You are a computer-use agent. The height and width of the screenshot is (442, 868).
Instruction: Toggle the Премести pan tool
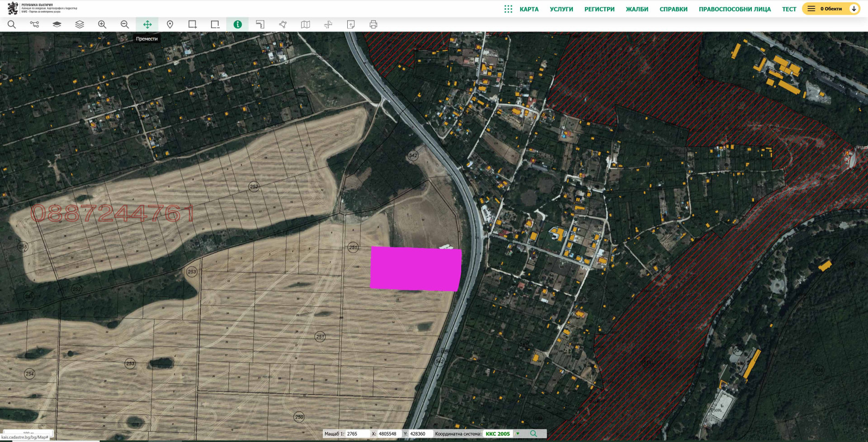147,24
